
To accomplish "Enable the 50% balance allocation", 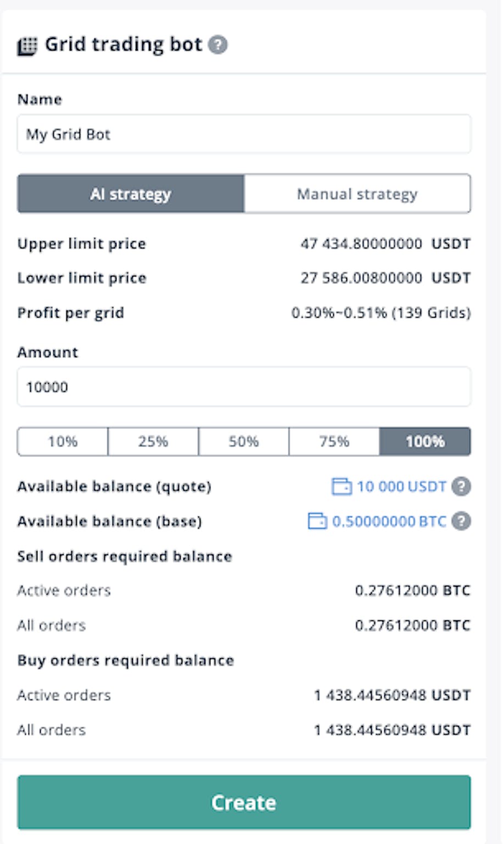I will (x=243, y=441).
